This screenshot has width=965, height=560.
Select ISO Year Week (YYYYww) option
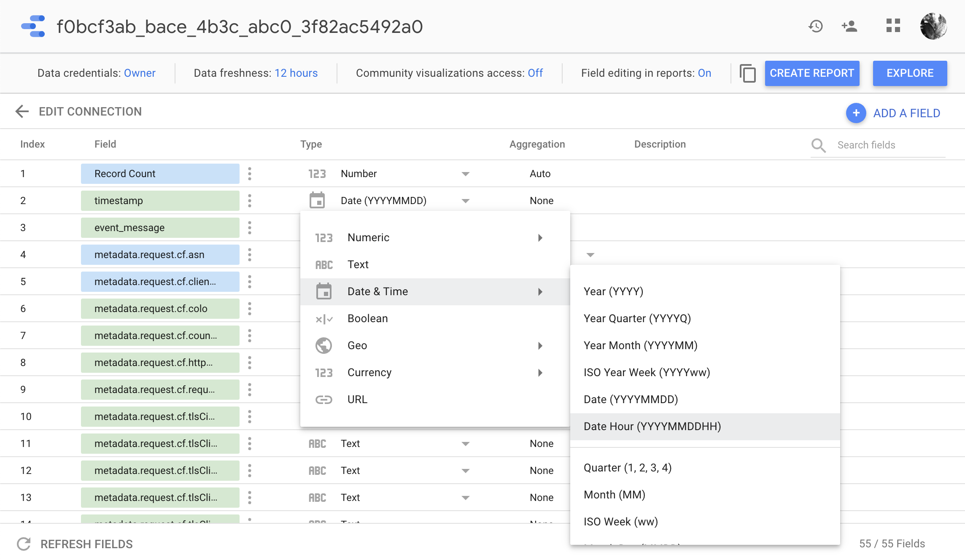705,372
